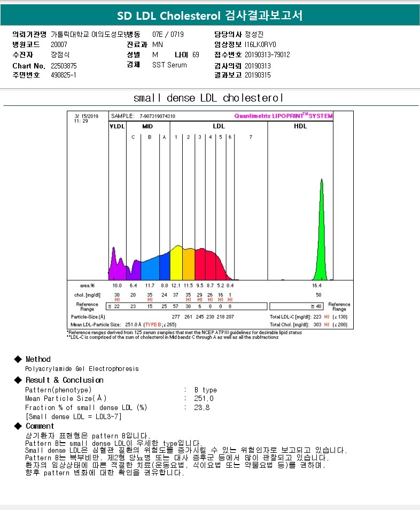
Task: Click LDL subfraction label 7
Action: click(251, 137)
